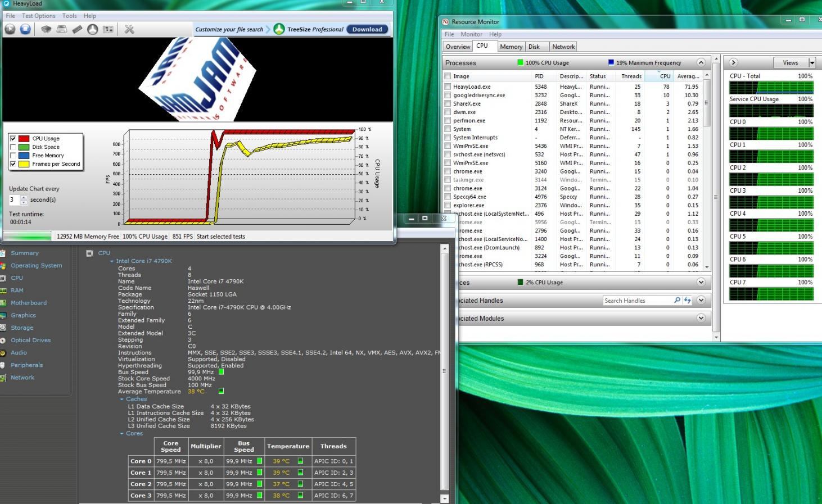
Task: Click the Speccy RAM sidebar icon
Action: [x=3, y=290]
